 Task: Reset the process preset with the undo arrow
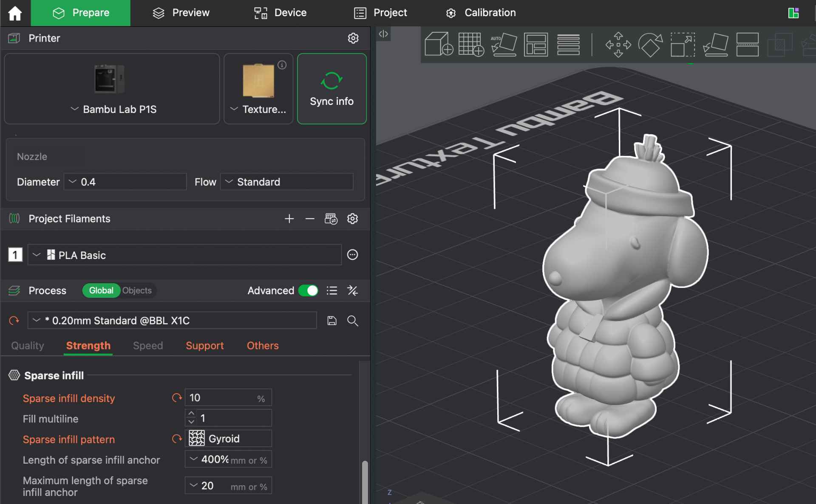coord(14,321)
